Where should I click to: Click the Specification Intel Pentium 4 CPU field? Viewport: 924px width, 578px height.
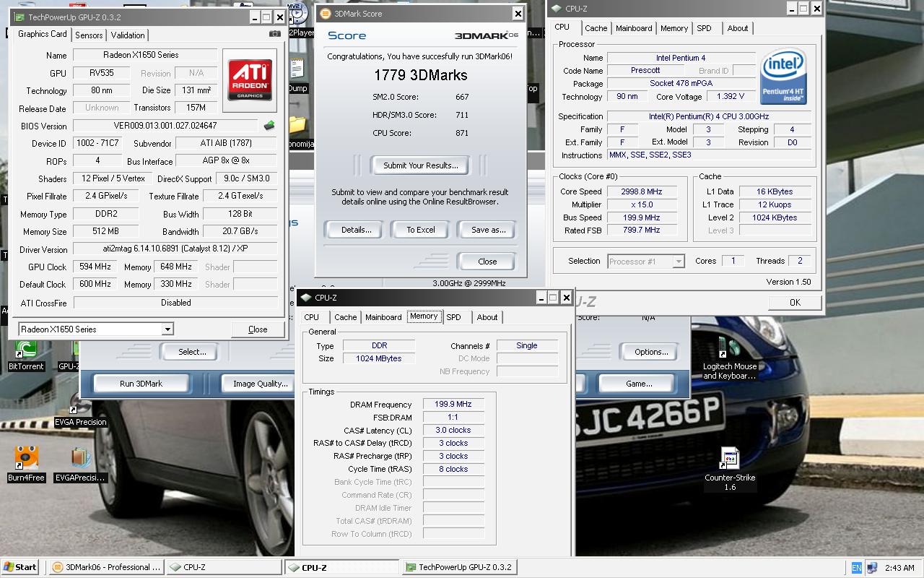(709, 116)
